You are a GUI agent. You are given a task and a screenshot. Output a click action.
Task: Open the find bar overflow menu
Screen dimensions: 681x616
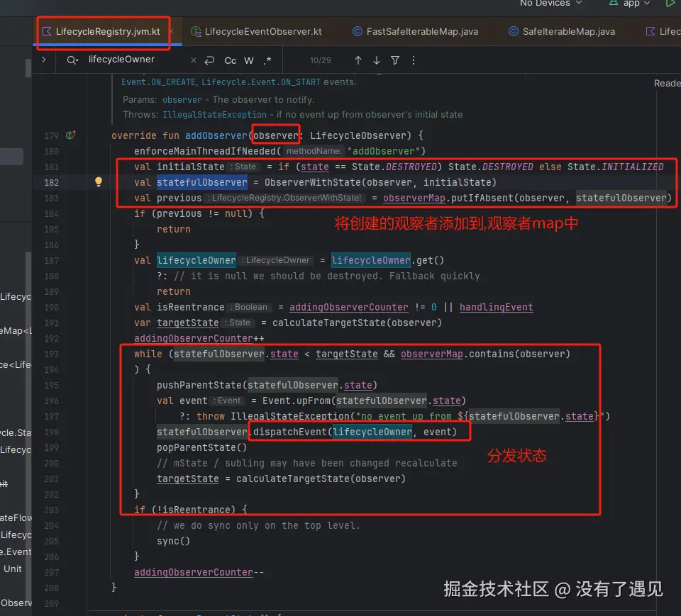coord(413,60)
